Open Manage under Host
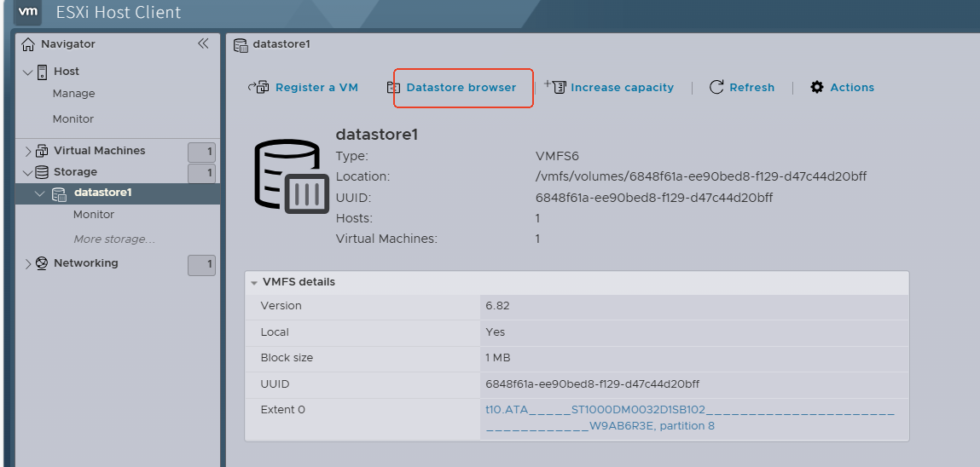 click(x=73, y=94)
